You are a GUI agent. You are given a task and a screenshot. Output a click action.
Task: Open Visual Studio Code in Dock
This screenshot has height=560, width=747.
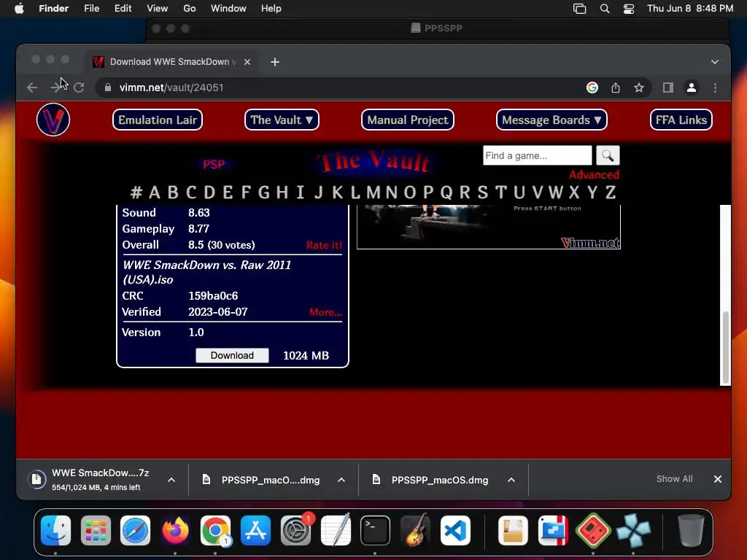[x=455, y=530]
